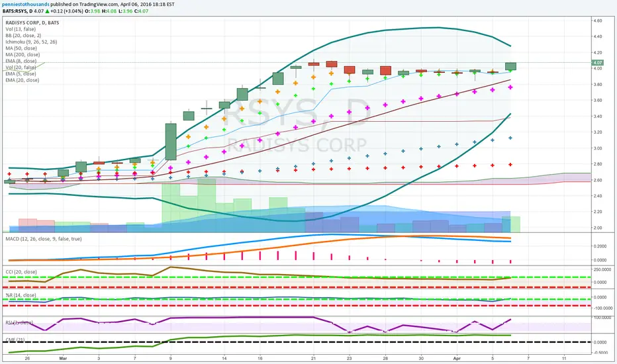
Task: Click the 2.00 price axis label
Action: point(597,228)
